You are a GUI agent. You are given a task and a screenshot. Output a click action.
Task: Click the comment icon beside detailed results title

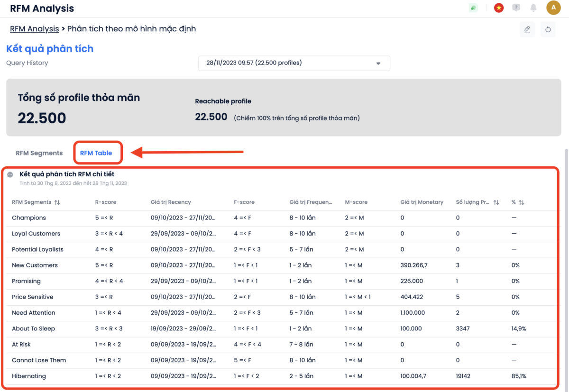[10, 174]
